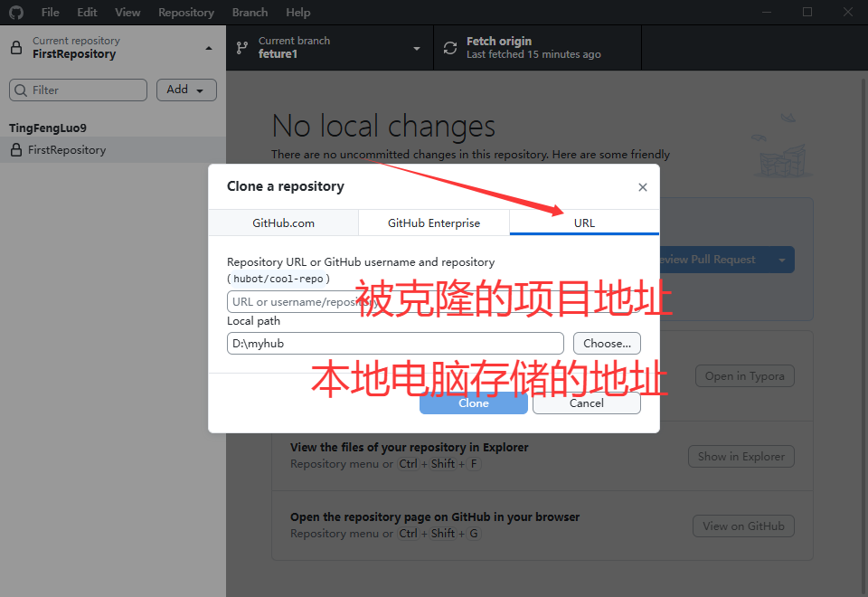The width and height of the screenshot is (868, 597).
Task: Open the File menu
Action: pyautogui.click(x=50, y=13)
